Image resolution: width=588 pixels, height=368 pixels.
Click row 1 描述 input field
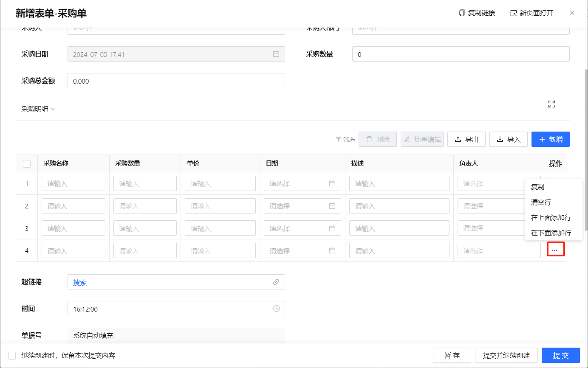tap(399, 183)
